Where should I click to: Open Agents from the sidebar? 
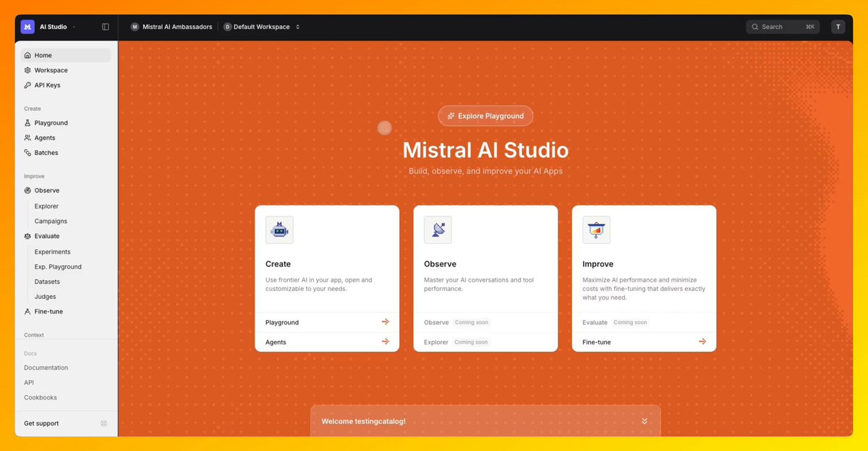[x=66, y=138]
